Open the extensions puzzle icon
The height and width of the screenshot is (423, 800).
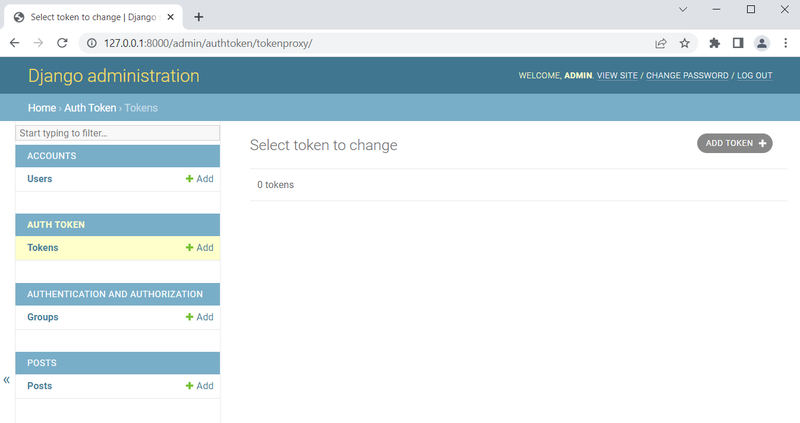pos(714,43)
